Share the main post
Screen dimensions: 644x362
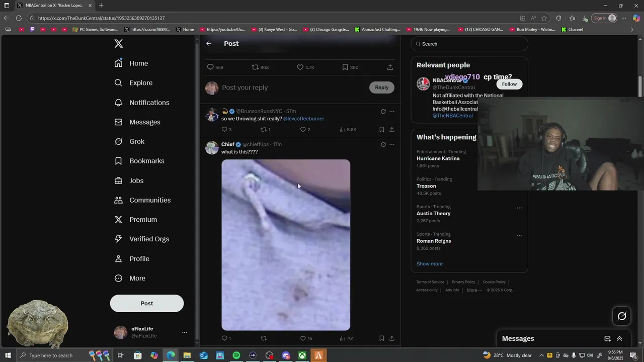click(390, 67)
